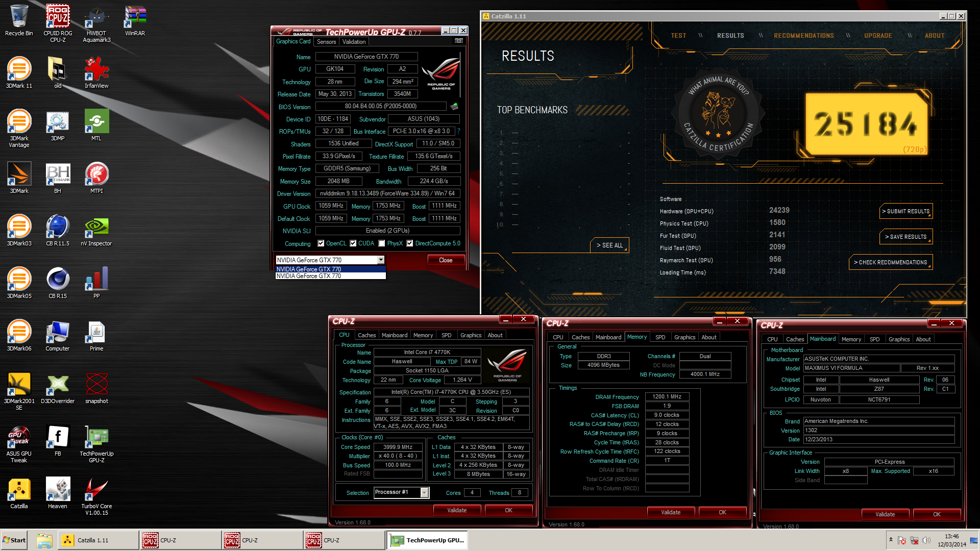Screen dimensions: 980x551
Task: Switch to Catzilla 1.11 taskbar item
Action: [98, 540]
